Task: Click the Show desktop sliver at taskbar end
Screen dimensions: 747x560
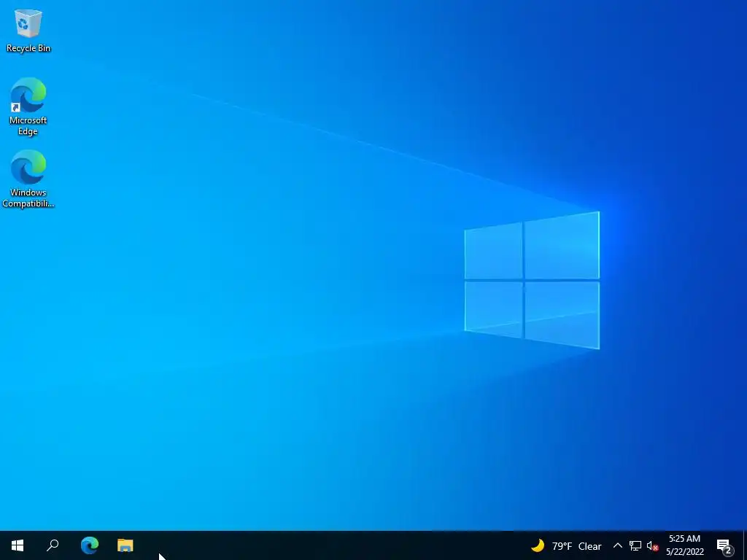Action: [x=745, y=545]
